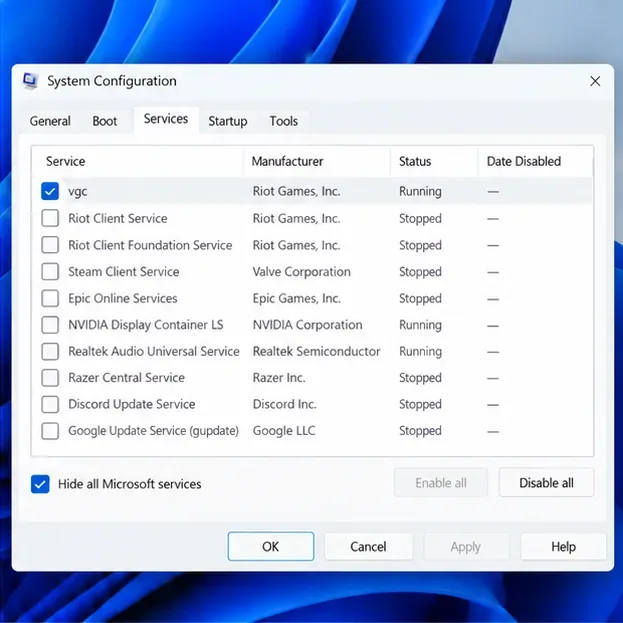Close the System Configuration window
The height and width of the screenshot is (623, 623).
[x=595, y=81]
